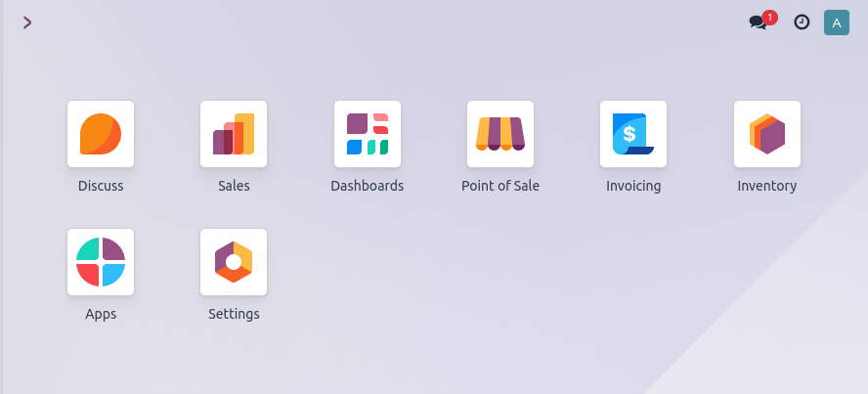Image resolution: width=868 pixels, height=394 pixels.
Task: Select the Dashboards text label
Action: pos(368,186)
